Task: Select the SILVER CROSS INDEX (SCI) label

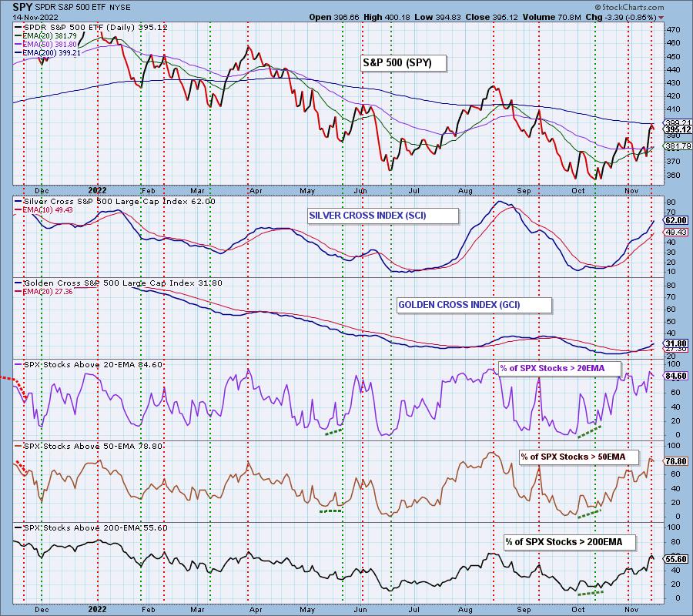Action: point(383,216)
